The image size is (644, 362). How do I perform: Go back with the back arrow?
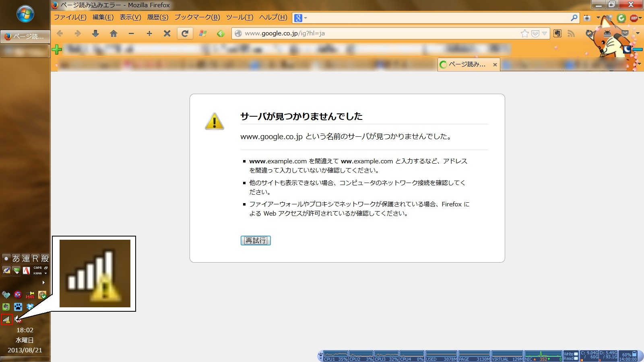tap(60, 33)
